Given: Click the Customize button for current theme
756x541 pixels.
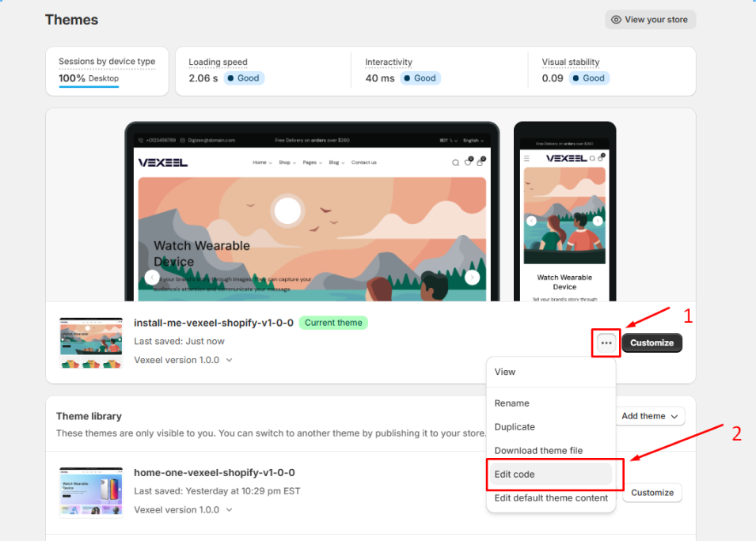Looking at the screenshot, I should pos(652,343).
